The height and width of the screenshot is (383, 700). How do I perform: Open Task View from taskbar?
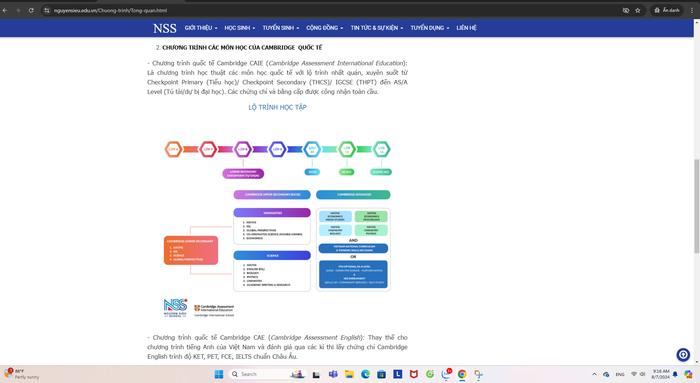(316, 374)
